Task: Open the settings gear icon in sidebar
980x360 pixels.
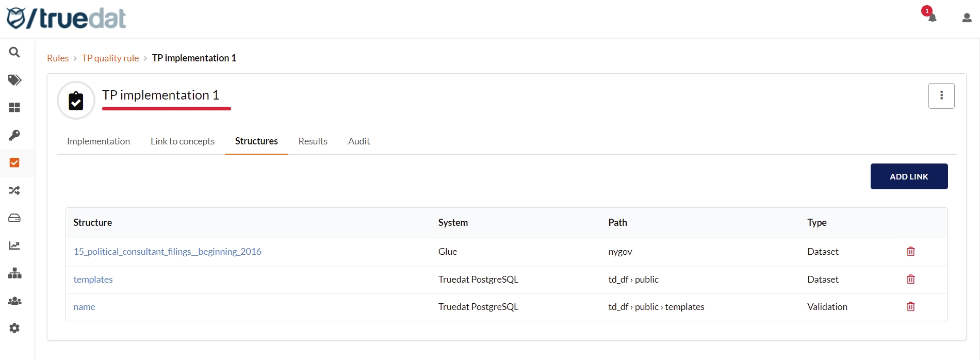Action: 14,328
